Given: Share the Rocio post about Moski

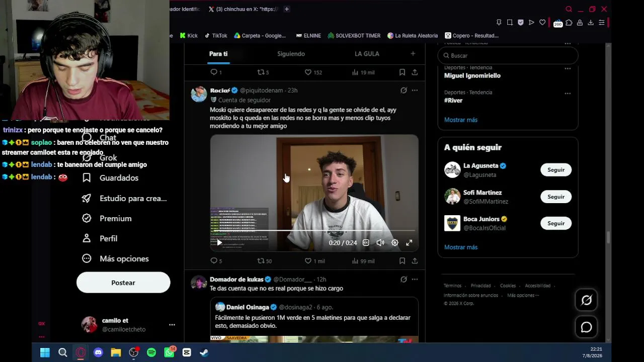Looking at the screenshot, I should tap(415, 261).
